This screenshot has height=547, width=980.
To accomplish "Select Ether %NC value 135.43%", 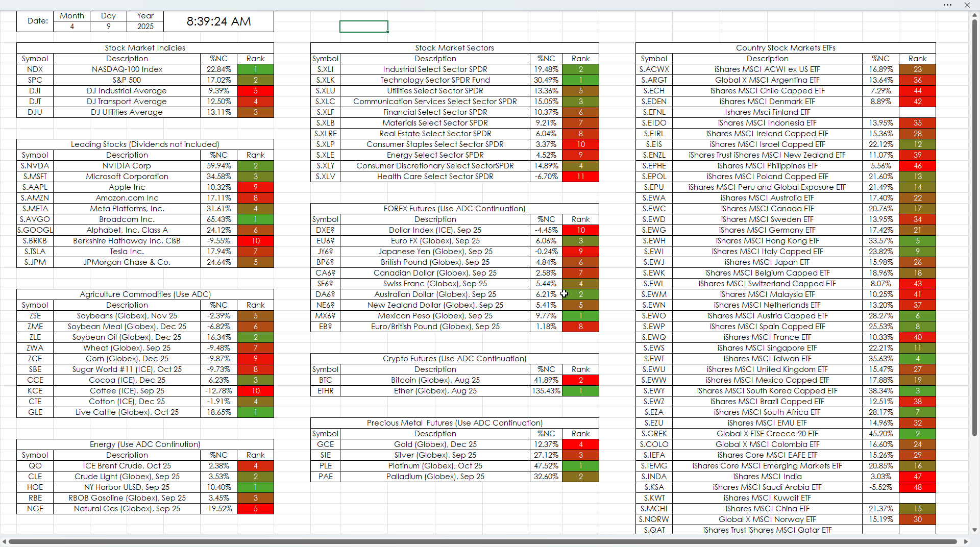I will [x=546, y=391].
